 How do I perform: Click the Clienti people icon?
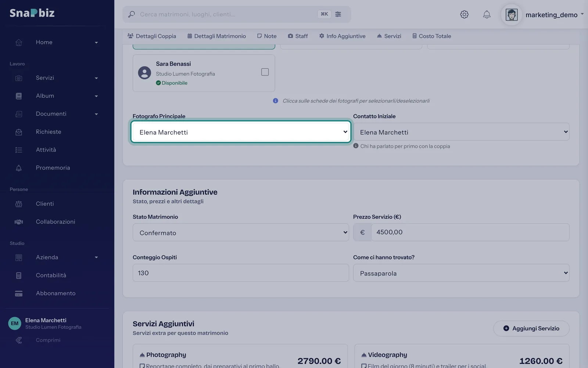pyautogui.click(x=19, y=204)
